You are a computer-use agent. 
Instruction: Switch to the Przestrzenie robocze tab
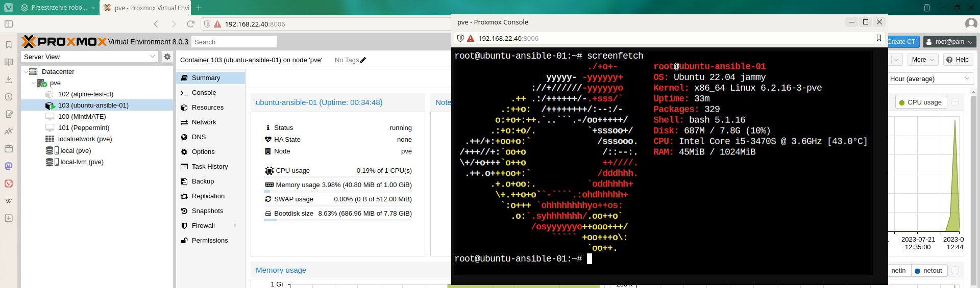58,8
